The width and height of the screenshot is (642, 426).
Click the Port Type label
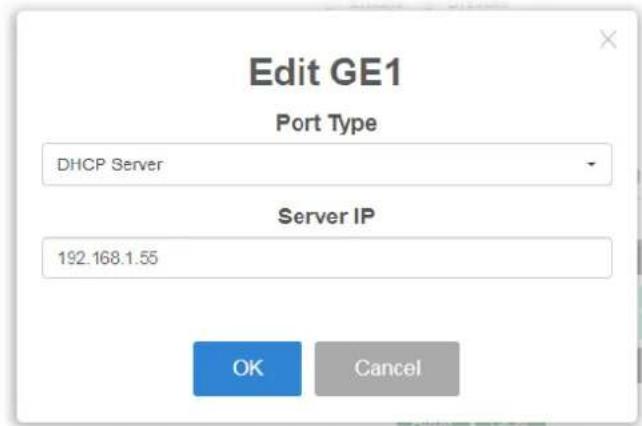tap(326, 123)
